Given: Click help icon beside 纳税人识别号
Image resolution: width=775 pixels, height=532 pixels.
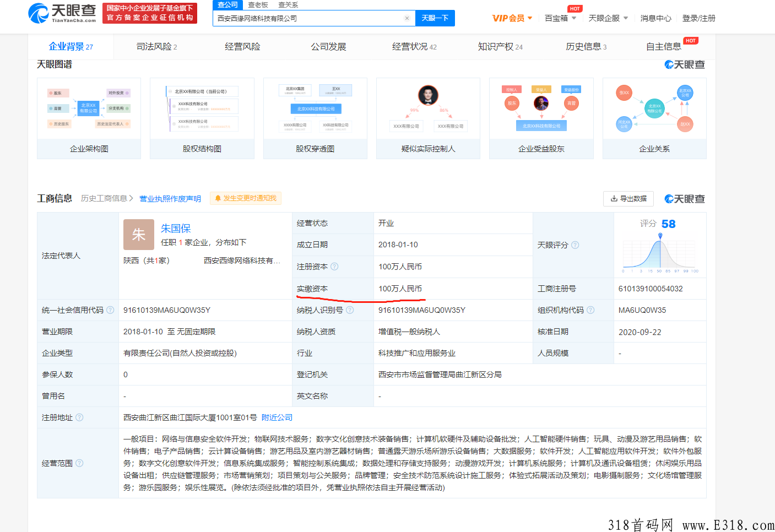Looking at the screenshot, I should point(350,310).
